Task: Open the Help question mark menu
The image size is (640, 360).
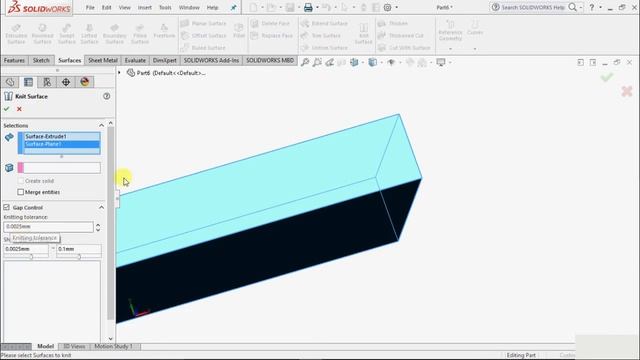Action: [x=591, y=7]
